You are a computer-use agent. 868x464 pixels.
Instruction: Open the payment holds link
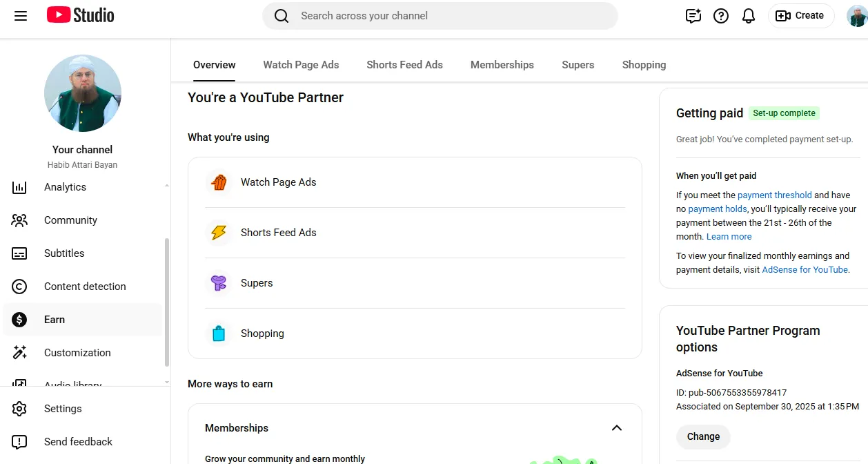point(718,209)
